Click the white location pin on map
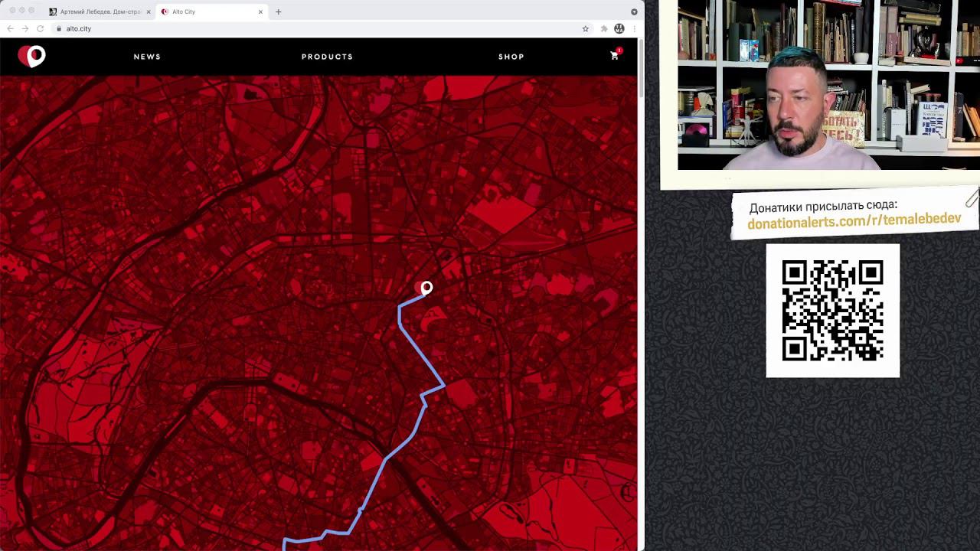This screenshot has height=551, width=980. pyautogui.click(x=426, y=287)
